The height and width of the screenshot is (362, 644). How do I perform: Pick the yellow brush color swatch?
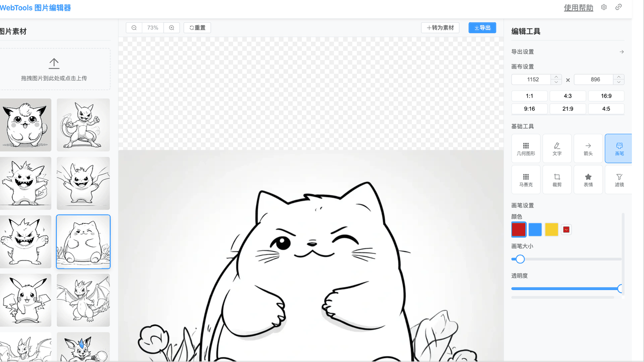click(552, 230)
